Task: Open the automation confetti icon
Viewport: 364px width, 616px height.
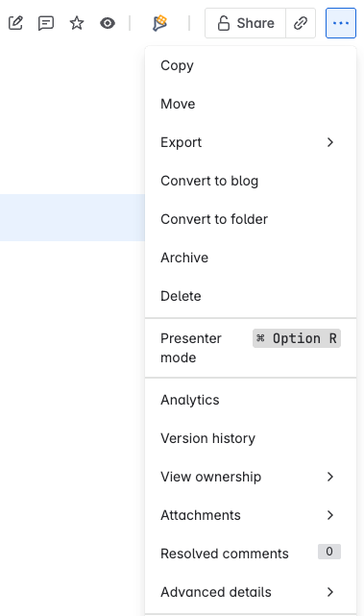Action: [159, 23]
